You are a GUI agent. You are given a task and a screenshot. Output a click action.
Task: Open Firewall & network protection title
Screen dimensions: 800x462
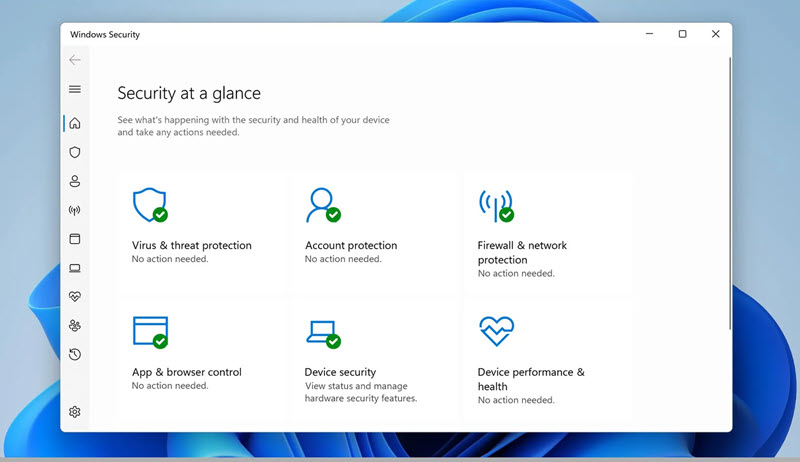522,252
